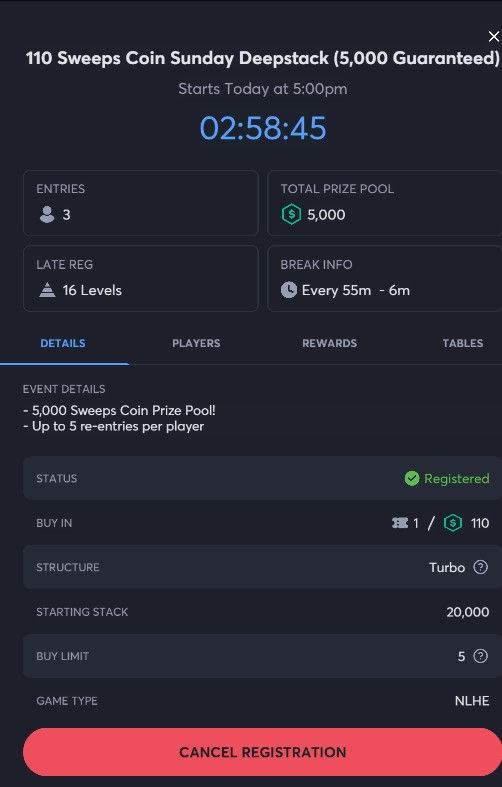Screen dimensions: 502x787
Task: Click the late reg pyramid icon
Action: 47,290
